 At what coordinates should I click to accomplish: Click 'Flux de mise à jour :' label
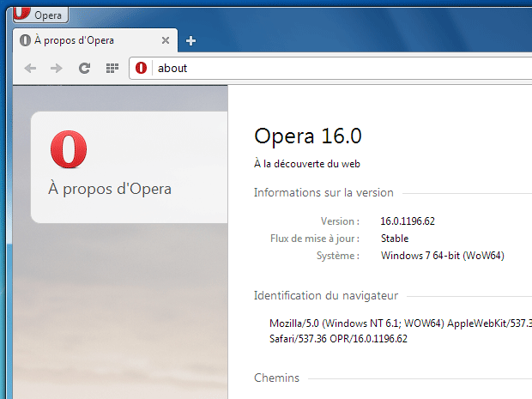[x=315, y=239]
